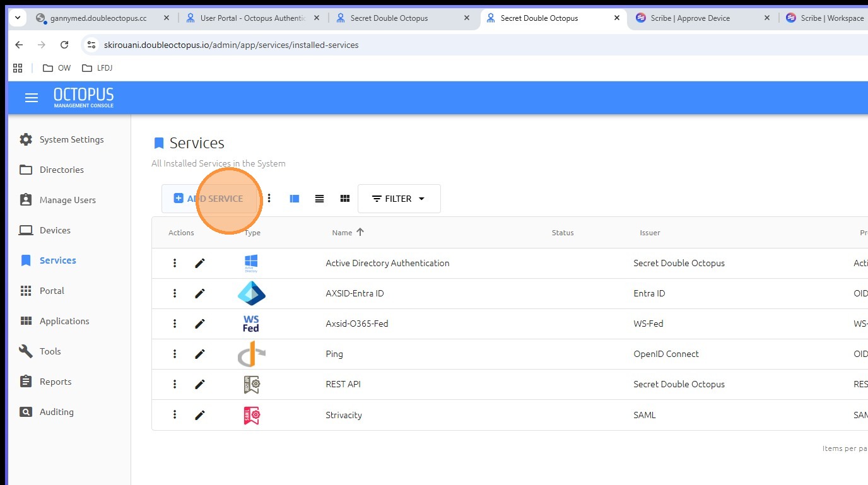Edit the AXSID-Entra ID service
The width and height of the screenshot is (868, 485).
(x=200, y=293)
